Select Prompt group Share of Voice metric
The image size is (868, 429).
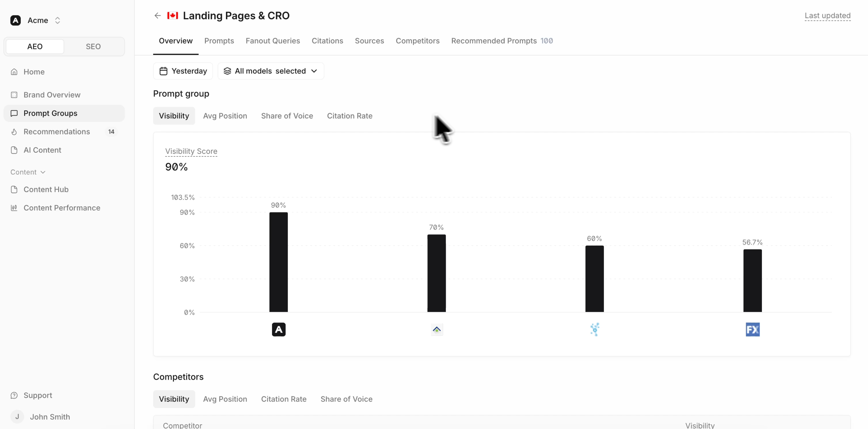tap(287, 116)
